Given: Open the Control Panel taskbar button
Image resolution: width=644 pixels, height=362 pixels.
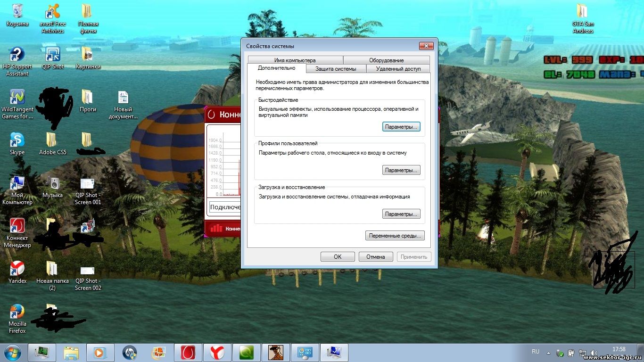Looking at the screenshot, I should (305, 353).
